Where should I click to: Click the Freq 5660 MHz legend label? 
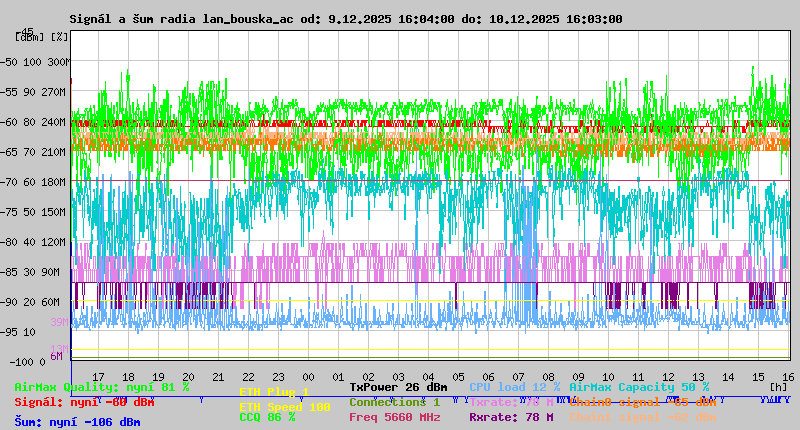(395, 418)
